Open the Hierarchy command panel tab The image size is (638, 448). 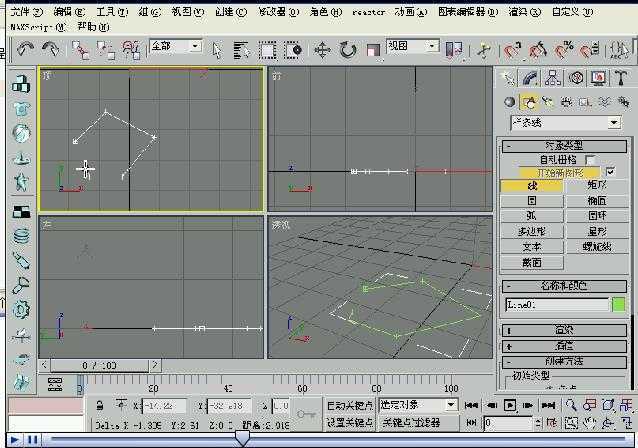click(x=553, y=78)
